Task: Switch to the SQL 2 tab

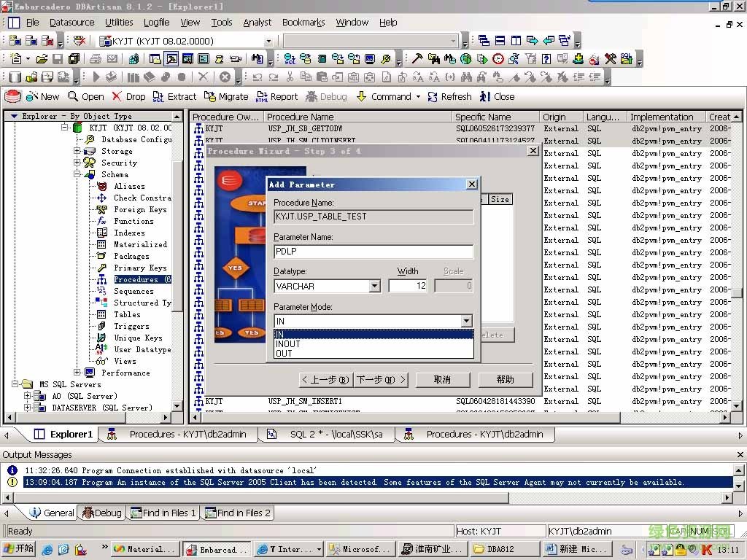Action: [x=328, y=434]
